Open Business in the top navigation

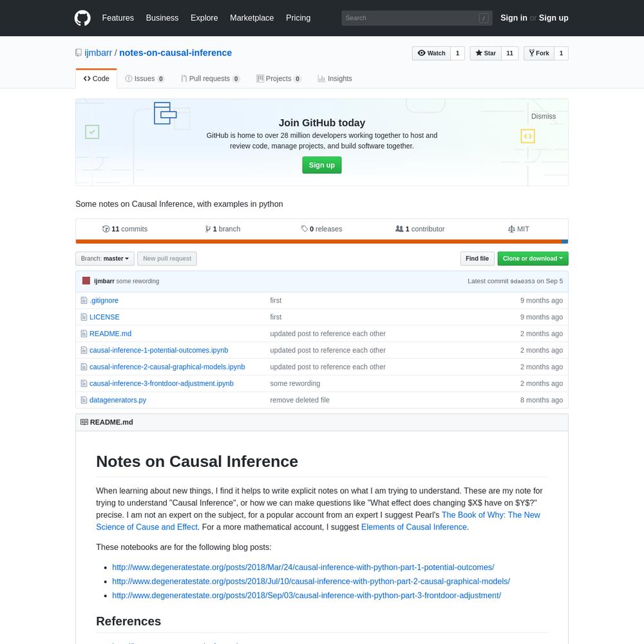click(x=162, y=18)
